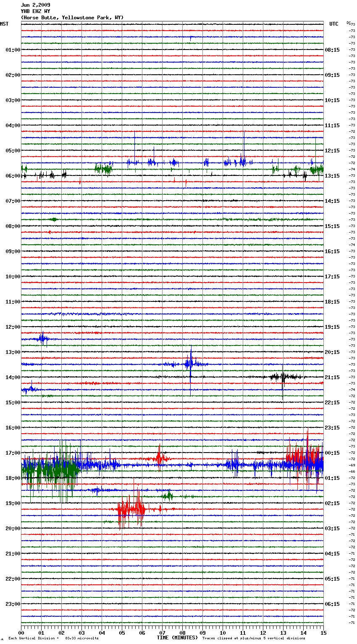Select the 03:00 MST hour label
Screen dimensions: 357x644
coord(13,100)
